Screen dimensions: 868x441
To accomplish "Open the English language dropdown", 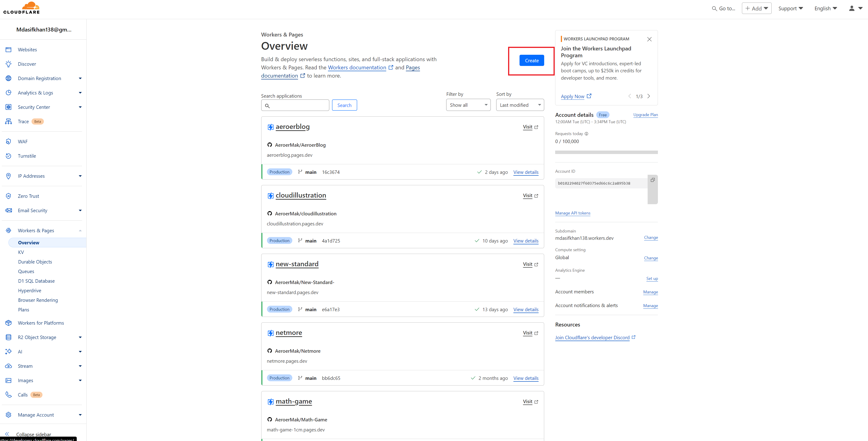I will [826, 8].
